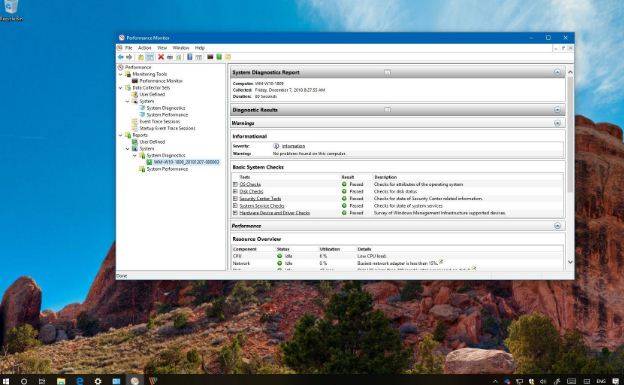This screenshot has width=624, height=385.
Task: Open the Window menu
Action: (181, 48)
